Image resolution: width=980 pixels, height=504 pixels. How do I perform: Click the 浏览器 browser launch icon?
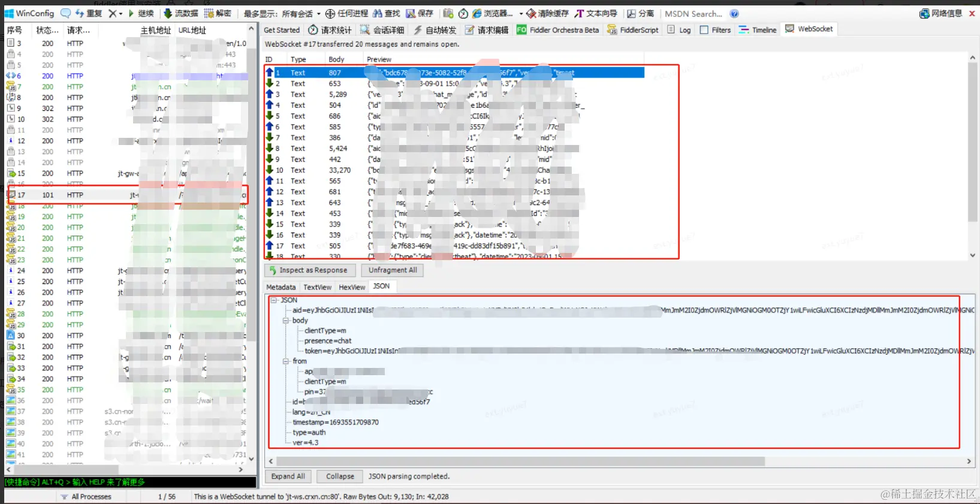(x=477, y=13)
